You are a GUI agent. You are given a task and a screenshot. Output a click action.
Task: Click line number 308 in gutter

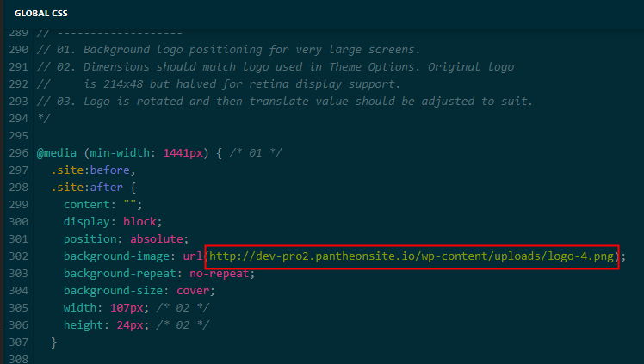click(x=18, y=359)
